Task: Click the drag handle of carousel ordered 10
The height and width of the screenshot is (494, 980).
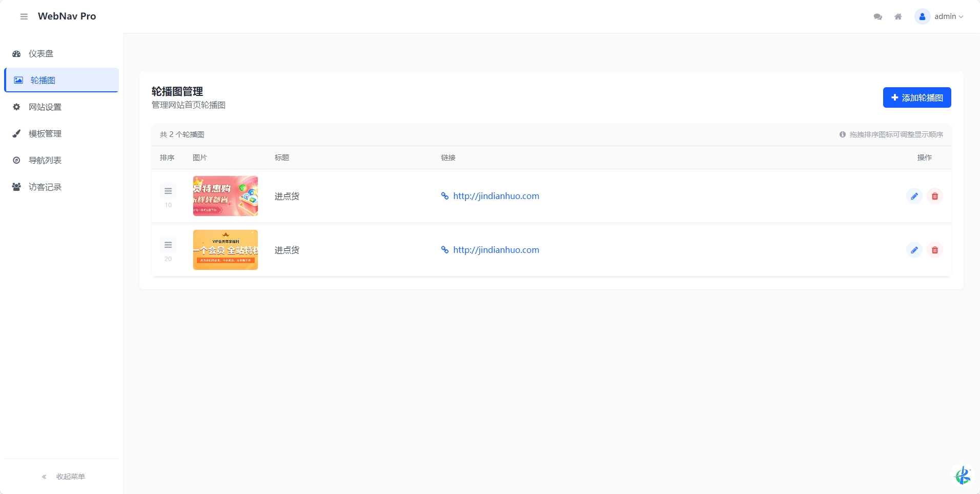Action: (x=169, y=191)
